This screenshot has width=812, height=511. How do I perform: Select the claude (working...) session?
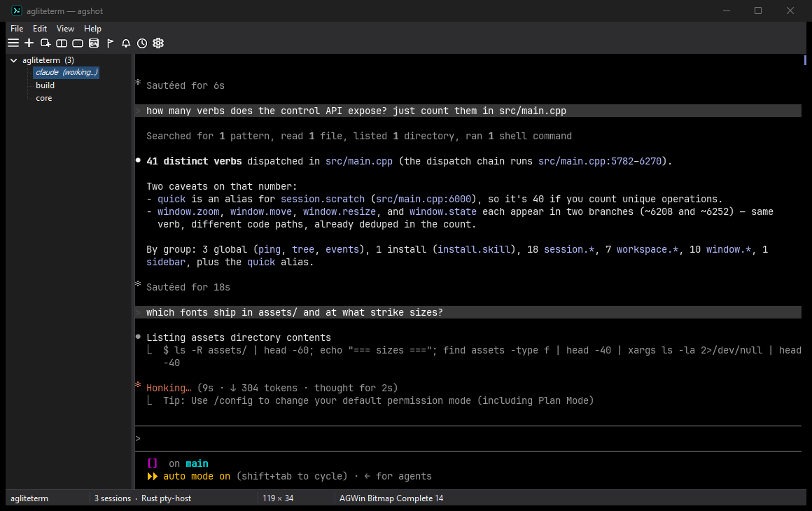pyautogui.click(x=66, y=73)
